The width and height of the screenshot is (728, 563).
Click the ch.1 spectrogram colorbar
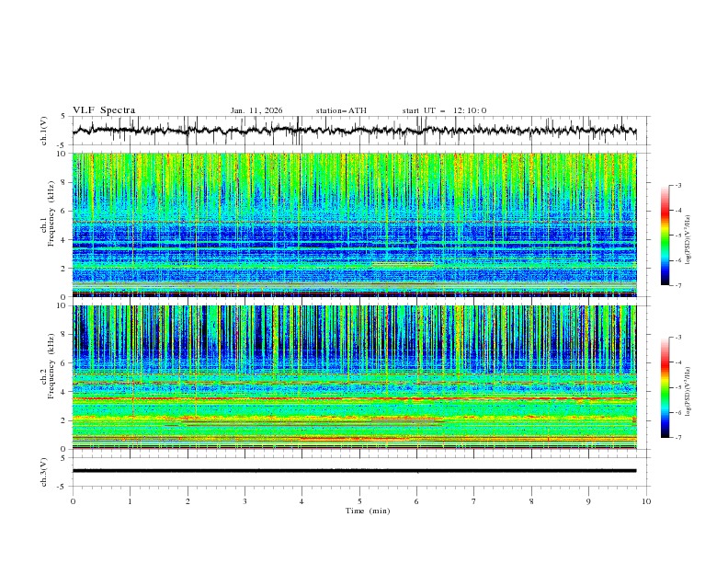pyautogui.click(x=665, y=236)
